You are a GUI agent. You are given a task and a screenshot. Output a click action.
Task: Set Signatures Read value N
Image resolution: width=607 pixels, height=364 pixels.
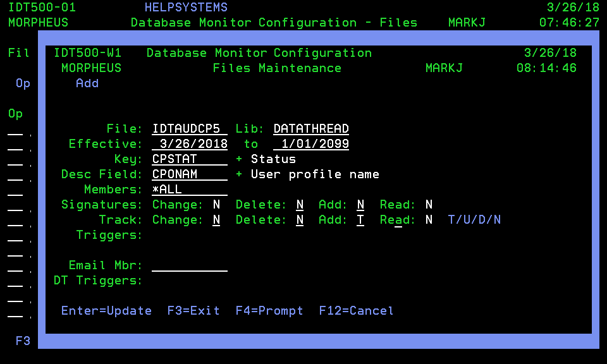[x=429, y=204]
